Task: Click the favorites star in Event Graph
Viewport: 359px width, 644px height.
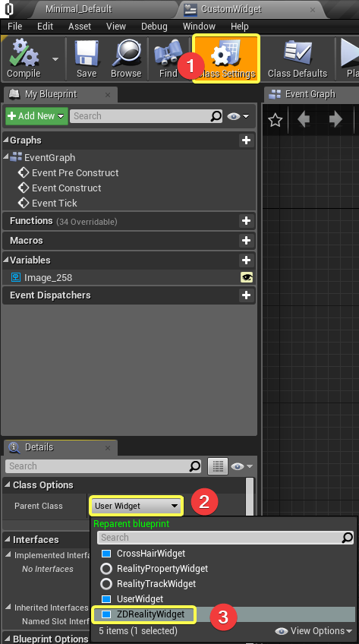Action: point(275,120)
